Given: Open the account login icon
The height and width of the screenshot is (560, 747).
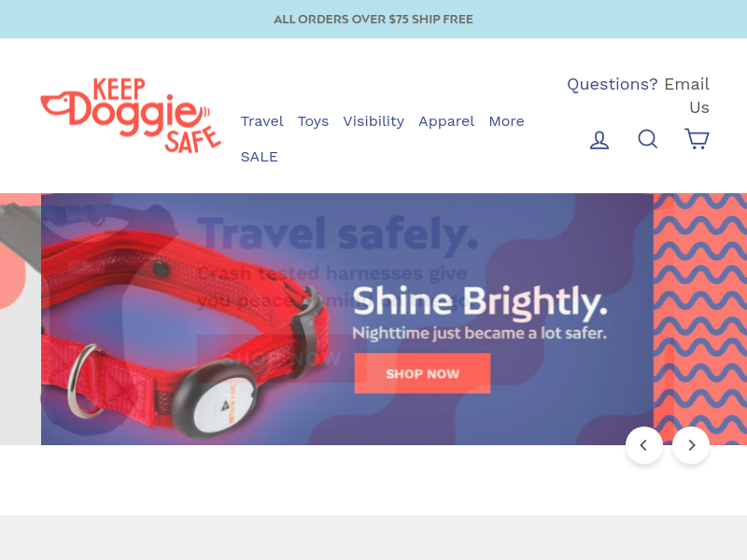Looking at the screenshot, I should pyautogui.click(x=599, y=140).
